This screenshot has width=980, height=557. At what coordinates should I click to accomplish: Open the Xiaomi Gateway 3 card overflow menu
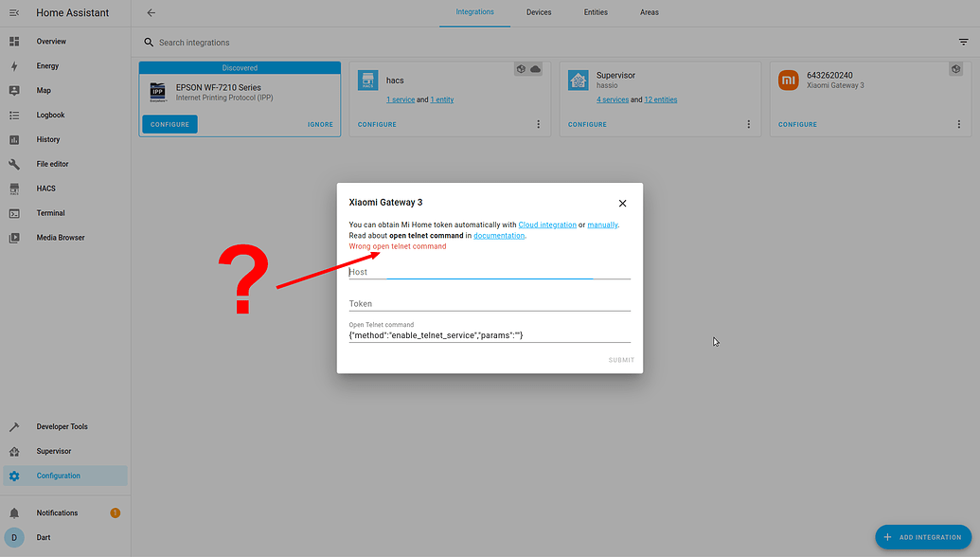958,123
